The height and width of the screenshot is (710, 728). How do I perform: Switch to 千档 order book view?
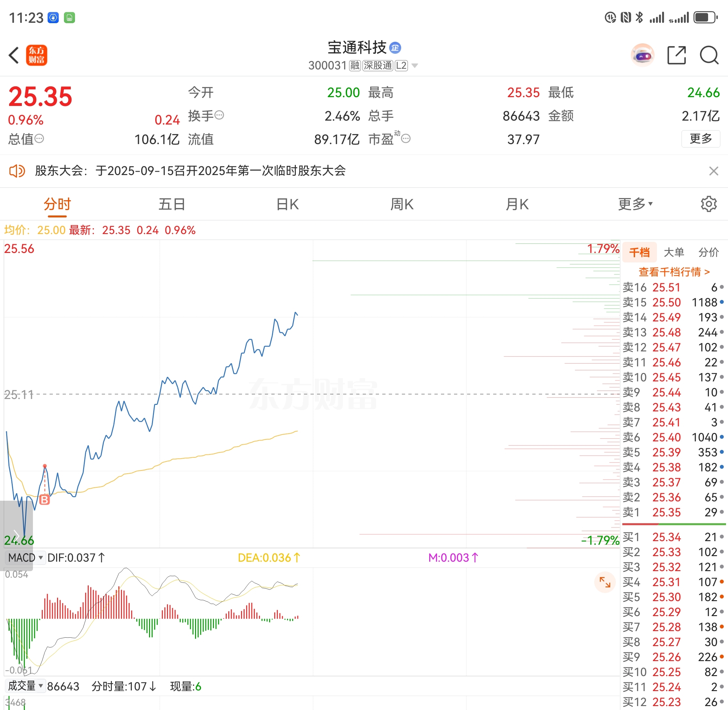639,252
